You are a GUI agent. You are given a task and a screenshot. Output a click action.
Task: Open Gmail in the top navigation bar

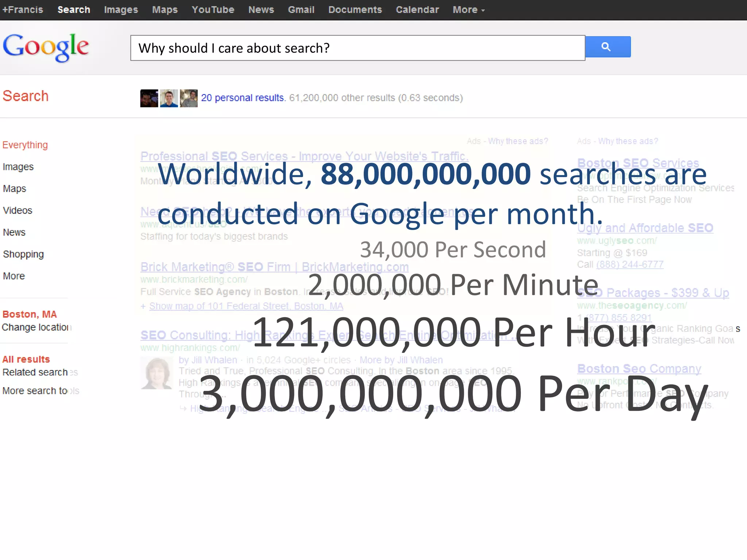click(x=301, y=10)
